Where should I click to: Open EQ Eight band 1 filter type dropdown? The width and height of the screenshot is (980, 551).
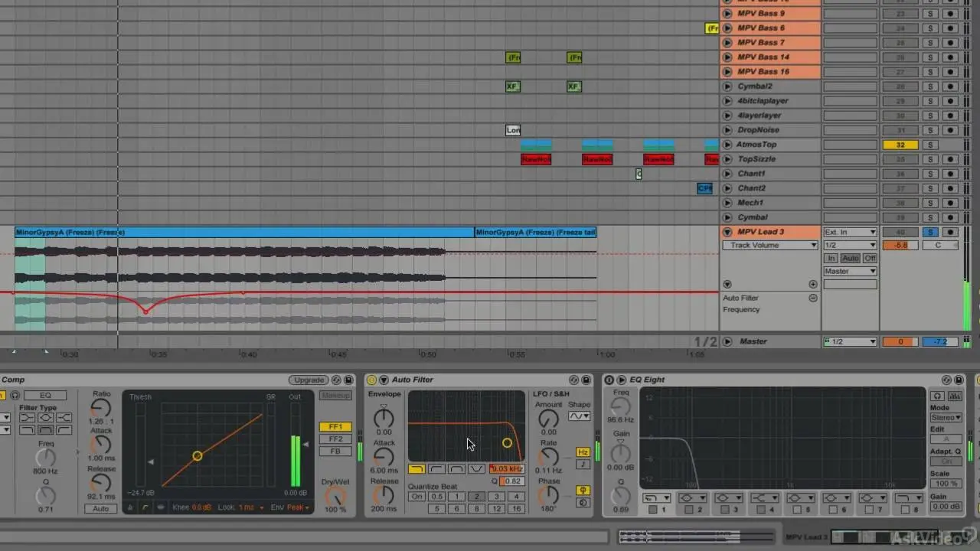click(x=656, y=497)
